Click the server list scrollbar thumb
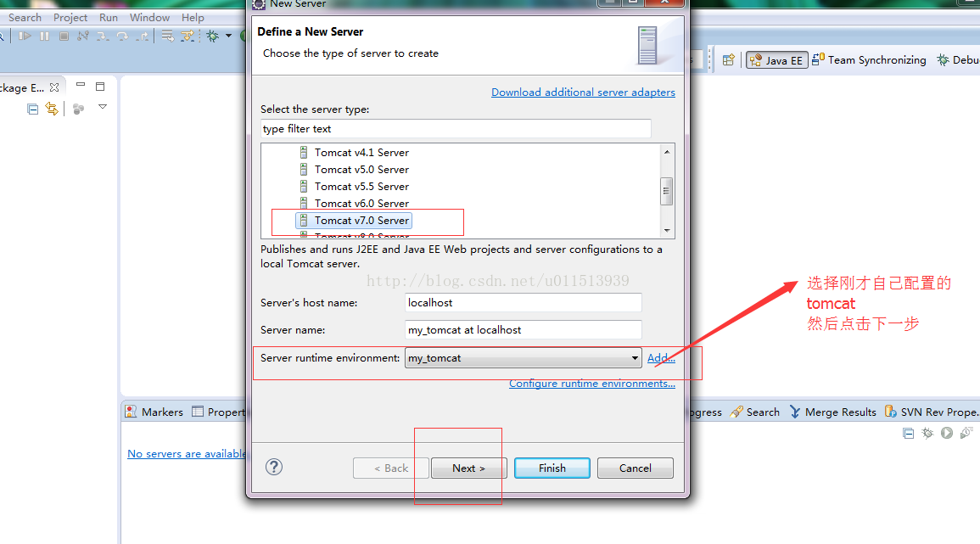 pos(666,191)
